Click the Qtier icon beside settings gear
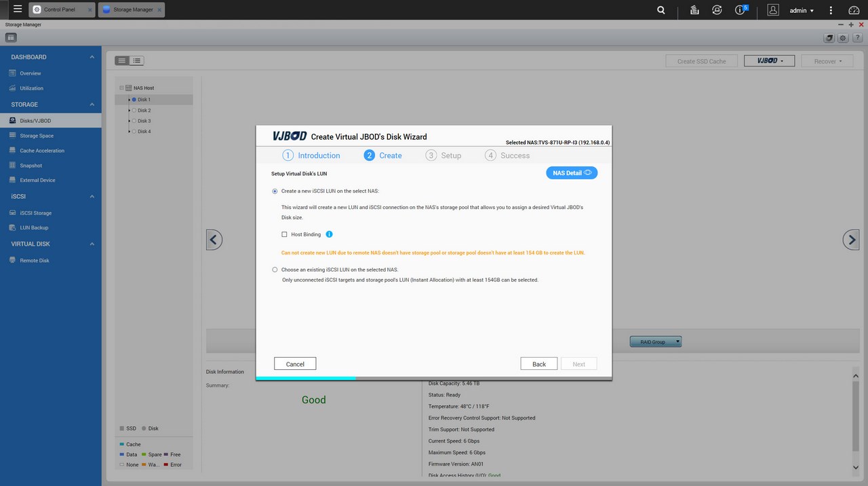Viewport: 868px width, 486px height. pos(829,38)
